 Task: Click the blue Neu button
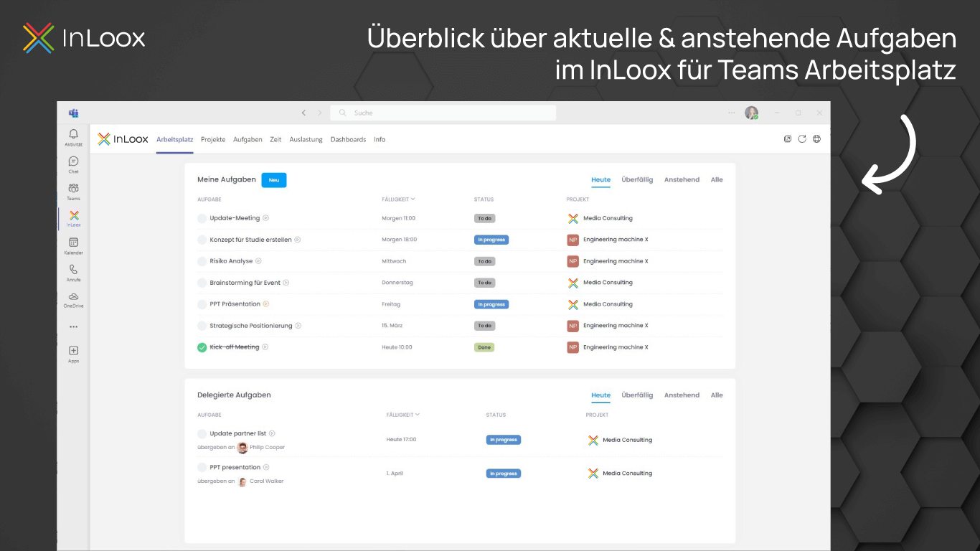coord(274,180)
